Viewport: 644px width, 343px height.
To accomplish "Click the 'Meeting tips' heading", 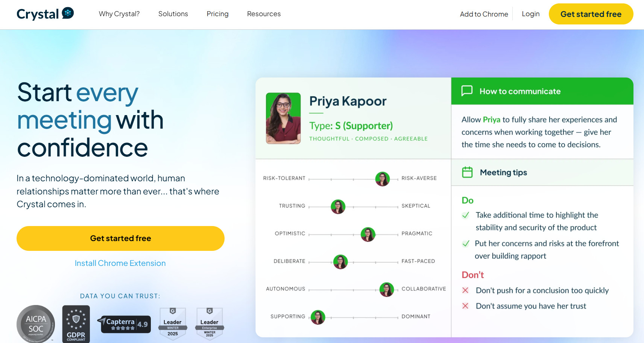I will (x=503, y=173).
